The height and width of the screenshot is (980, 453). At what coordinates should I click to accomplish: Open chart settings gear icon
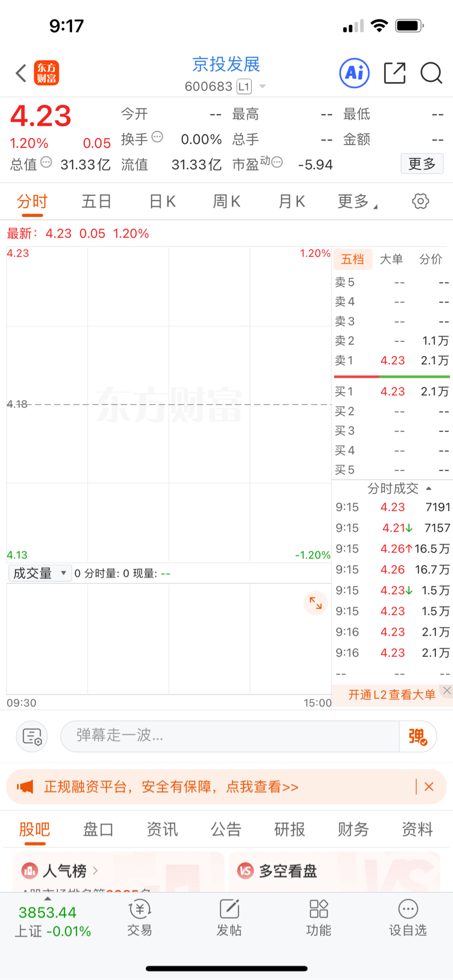pos(421,201)
